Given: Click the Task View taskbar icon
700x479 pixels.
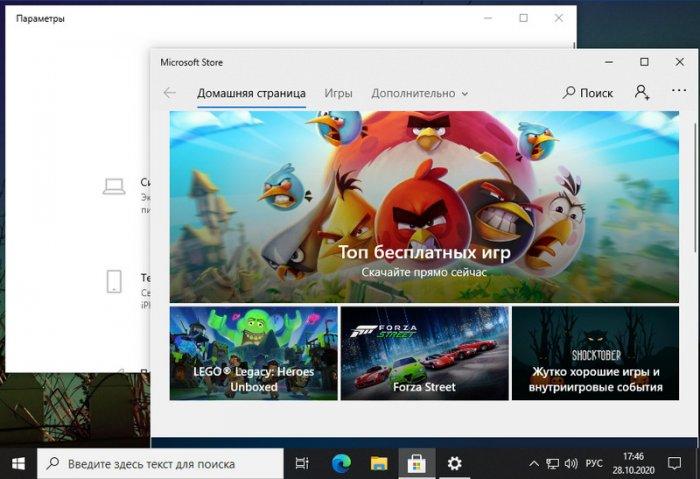Looking at the screenshot, I should (302, 464).
